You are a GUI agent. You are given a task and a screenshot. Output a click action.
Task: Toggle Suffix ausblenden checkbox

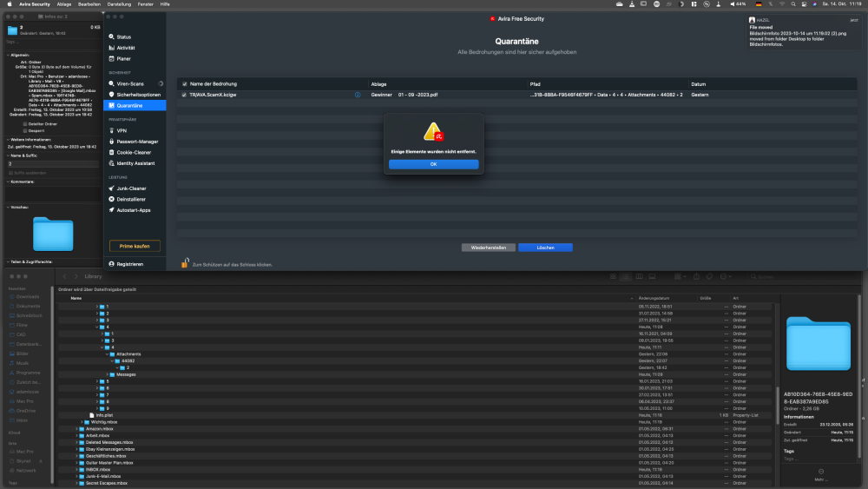[x=10, y=173]
